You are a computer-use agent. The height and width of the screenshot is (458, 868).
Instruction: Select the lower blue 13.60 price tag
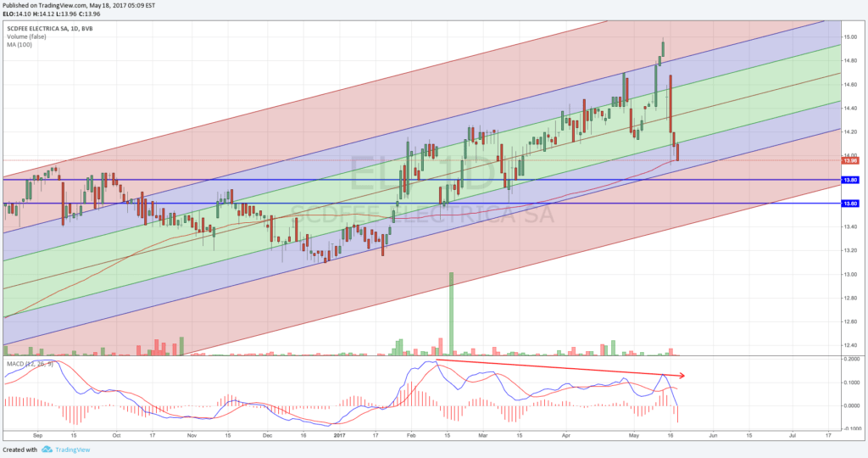tap(849, 204)
